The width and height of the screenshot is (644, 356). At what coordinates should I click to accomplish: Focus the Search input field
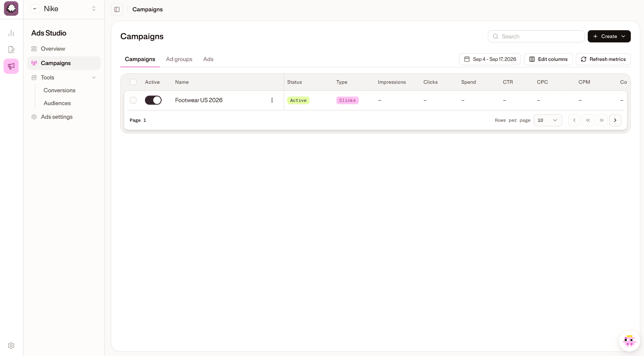click(x=536, y=36)
